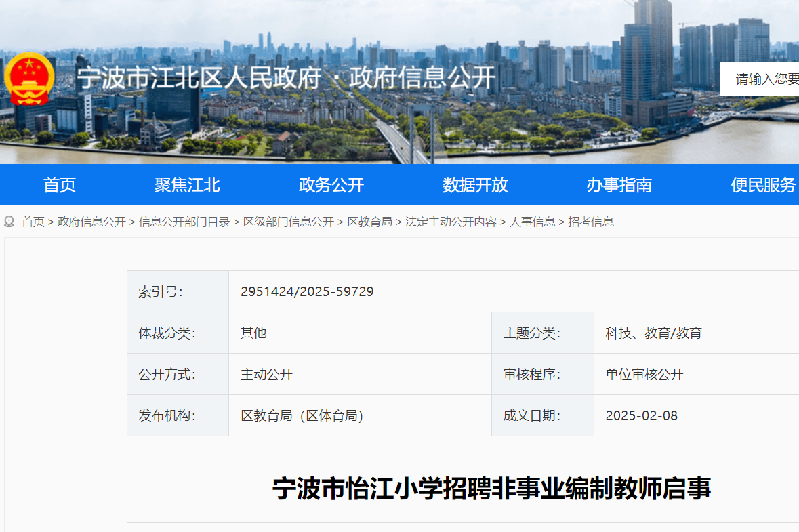Open the 首页 navigation menu item
Image resolution: width=799 pixels, height=532 pixels.
point(60,185)
